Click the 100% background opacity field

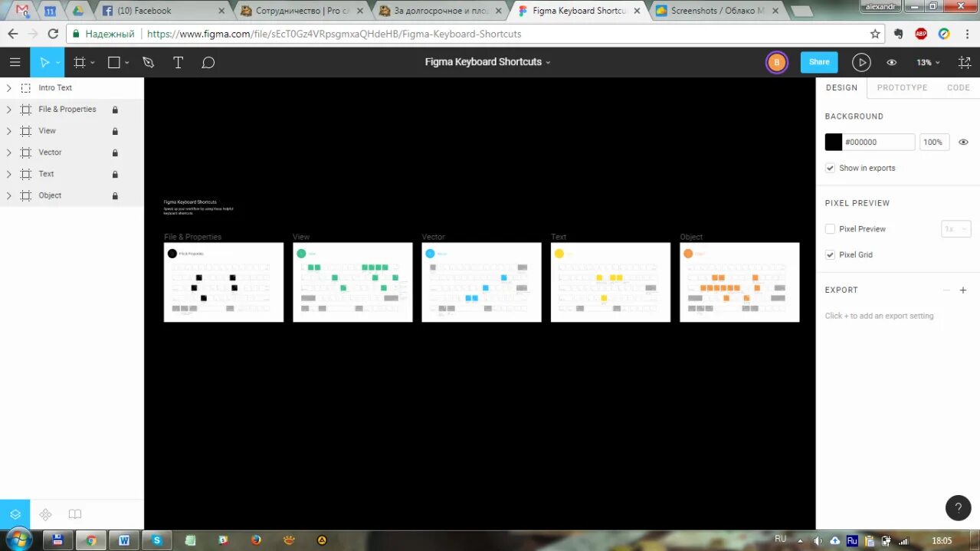point(934,142)
